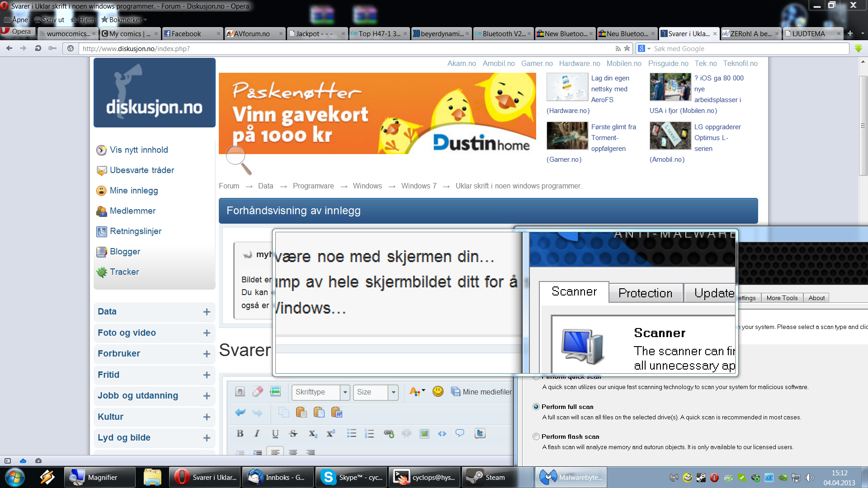Click the Dustin home banner ad

pos(377,113)
